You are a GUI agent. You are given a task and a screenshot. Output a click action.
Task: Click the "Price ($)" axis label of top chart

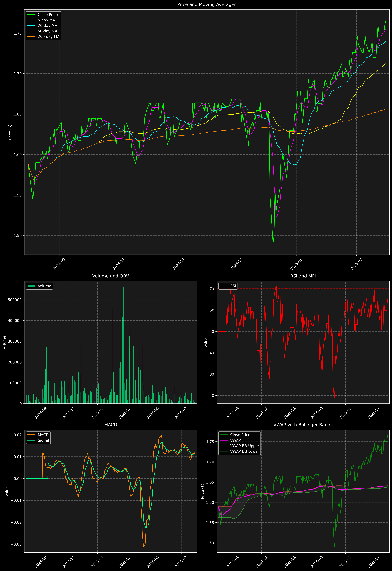[x=10, y=132]
